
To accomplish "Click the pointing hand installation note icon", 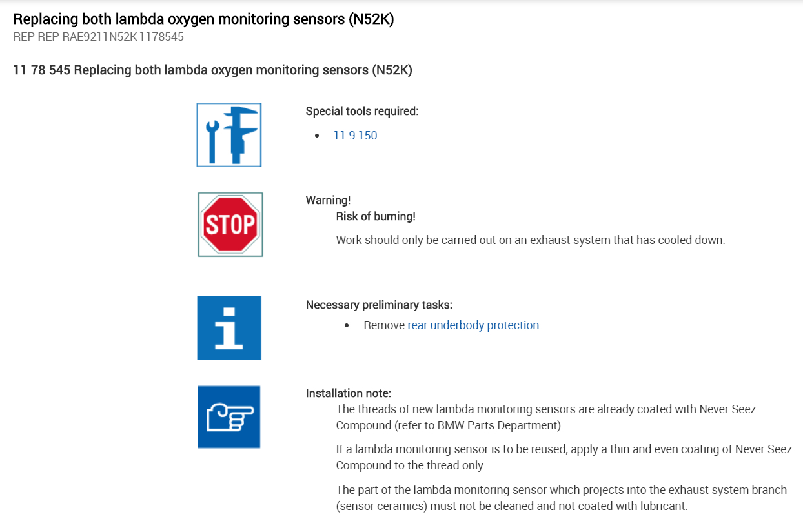I will pyautogui.click(x=229, y=417).
